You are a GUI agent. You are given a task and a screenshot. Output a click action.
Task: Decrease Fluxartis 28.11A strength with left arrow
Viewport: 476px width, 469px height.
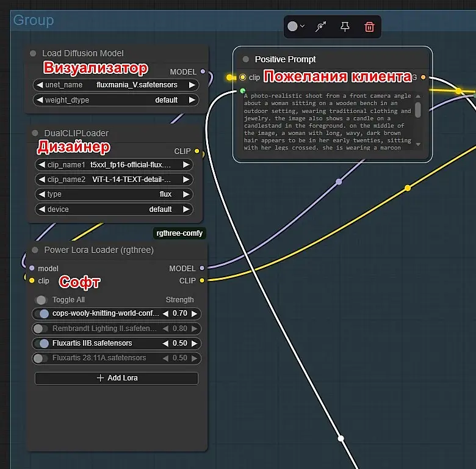tap(165, 358)
